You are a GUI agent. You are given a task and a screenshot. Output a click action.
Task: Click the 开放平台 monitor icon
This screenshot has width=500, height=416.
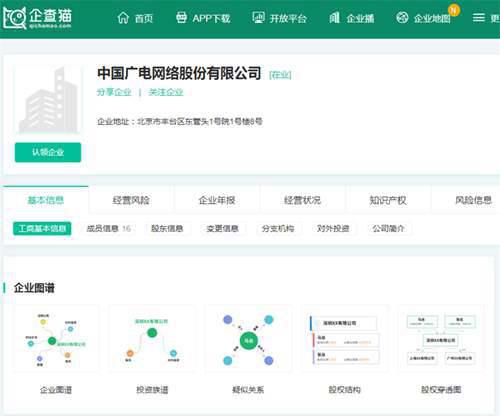pyautogui.click(x=258, y=17)
